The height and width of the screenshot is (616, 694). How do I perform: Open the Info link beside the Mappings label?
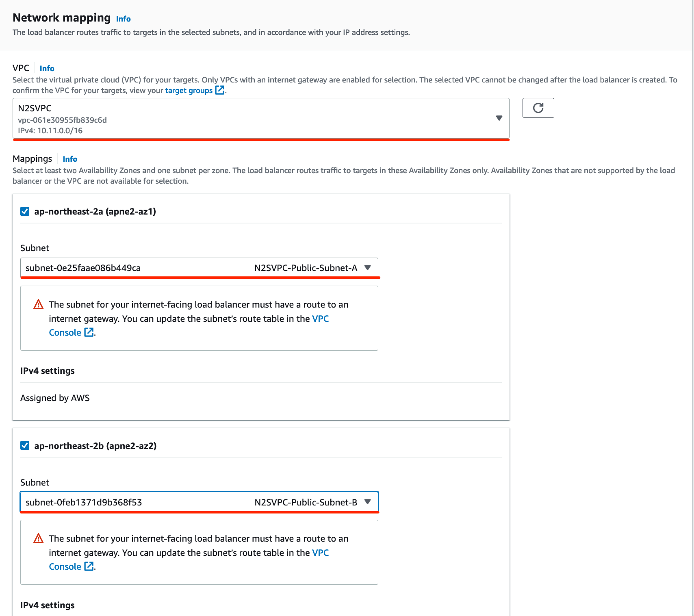pos(70,159)
